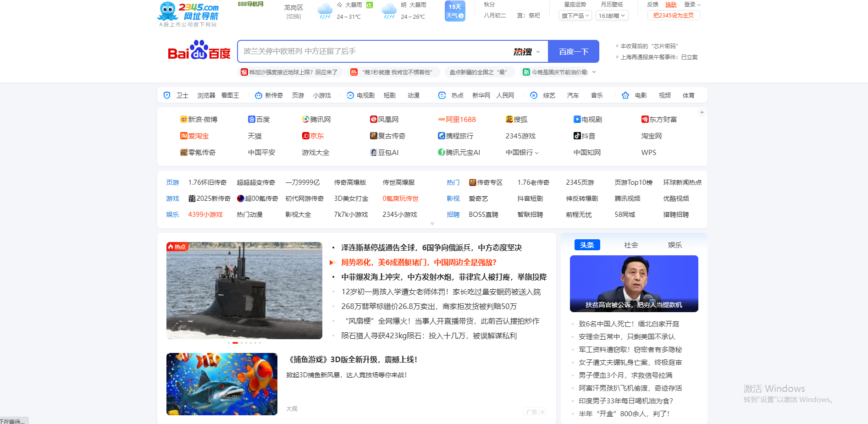This screenshot has width=868, height=424.
Task: Click the Baidu search input field
Action: 376,51
